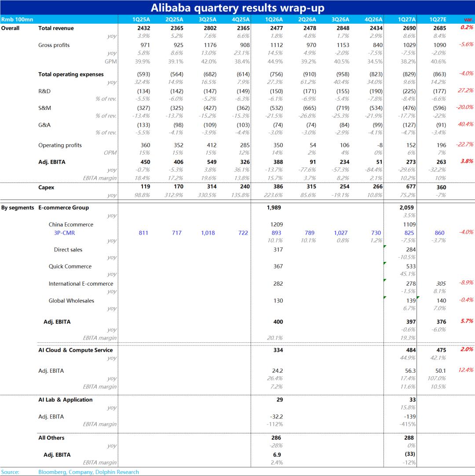This screenshot has width=475, height=476.
Task: Select 'International E-commerce' row label
Action: (x=81, y=284)
